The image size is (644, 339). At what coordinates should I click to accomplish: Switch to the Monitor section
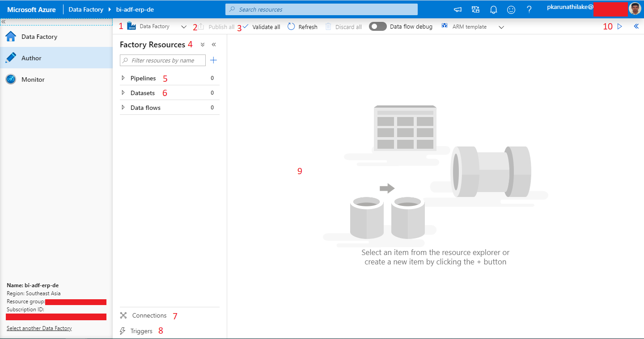click(34, 79)
